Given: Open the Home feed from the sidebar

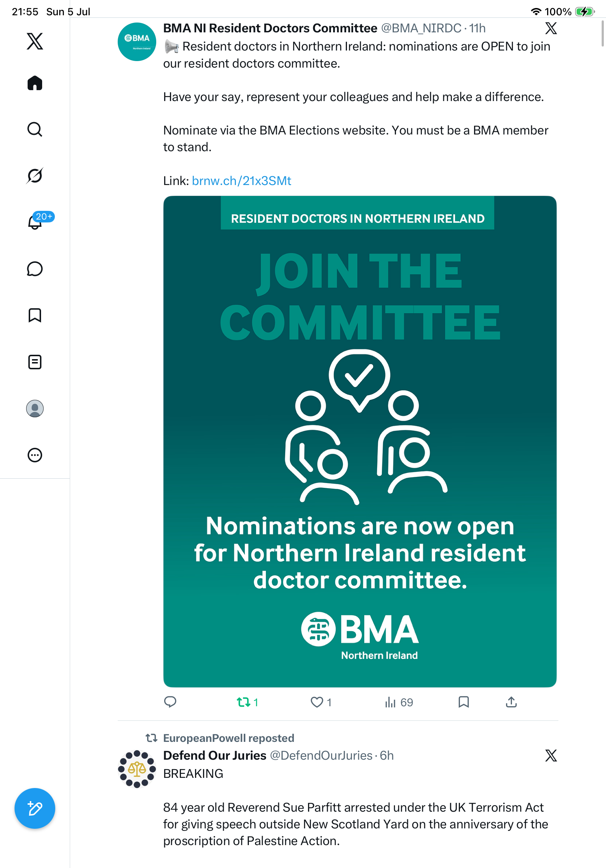Looking at the screenshot, I should [35, 83].
